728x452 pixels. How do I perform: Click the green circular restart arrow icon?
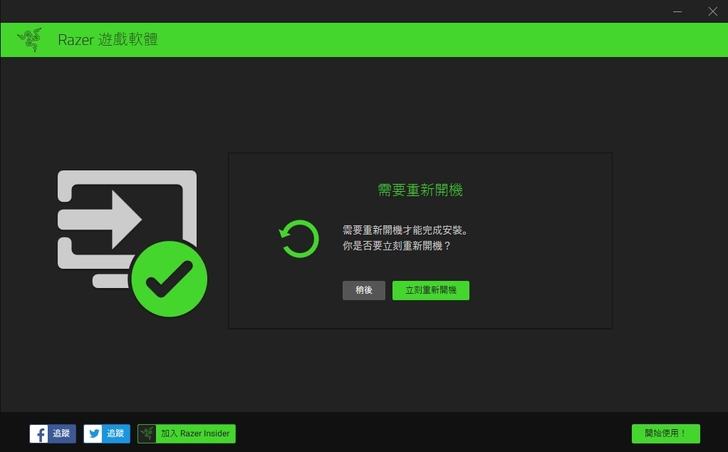point(299,239)
